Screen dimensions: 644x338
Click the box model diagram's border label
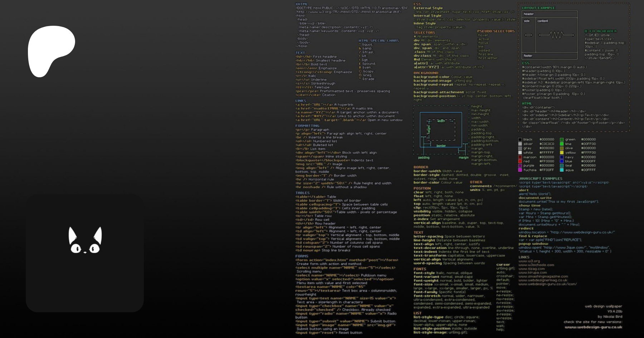coord(441,146)
